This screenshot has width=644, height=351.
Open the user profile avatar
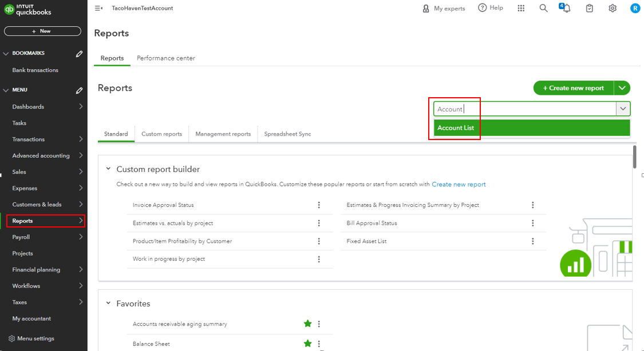[x=635, y=8]
